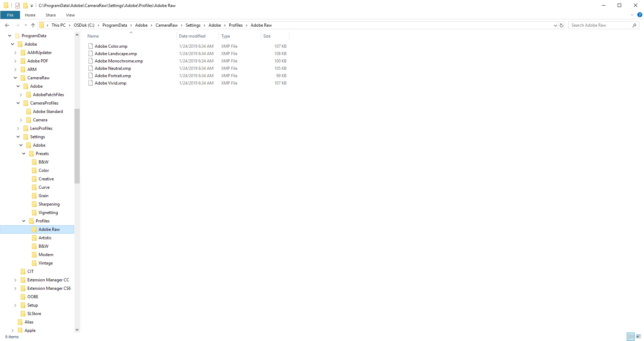Click the navigation pane scroll down arrow
The height and width of the screenshot is (341, 644).
click(77, 330)
